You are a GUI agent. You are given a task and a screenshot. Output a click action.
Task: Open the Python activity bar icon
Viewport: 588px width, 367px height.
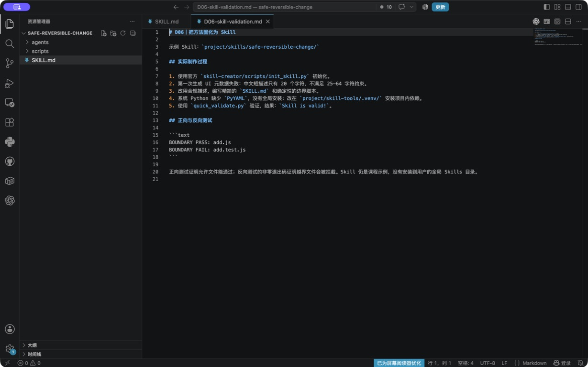[x=10, y=142]
